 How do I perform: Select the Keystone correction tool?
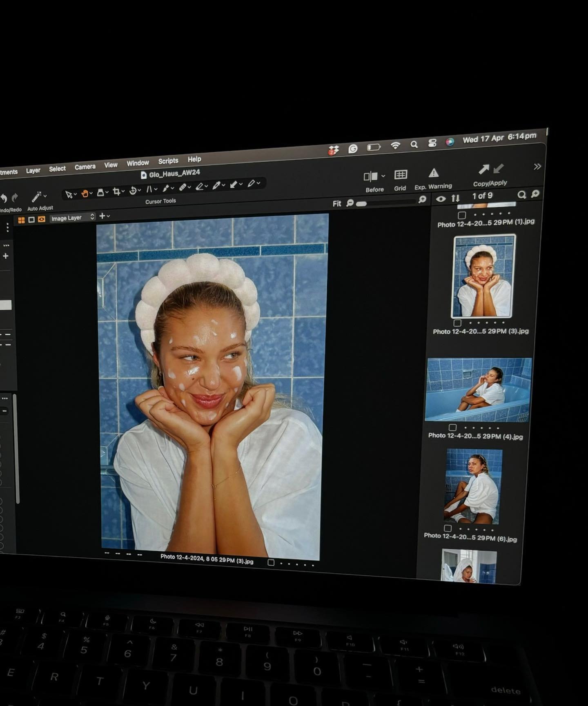(149, 189)
